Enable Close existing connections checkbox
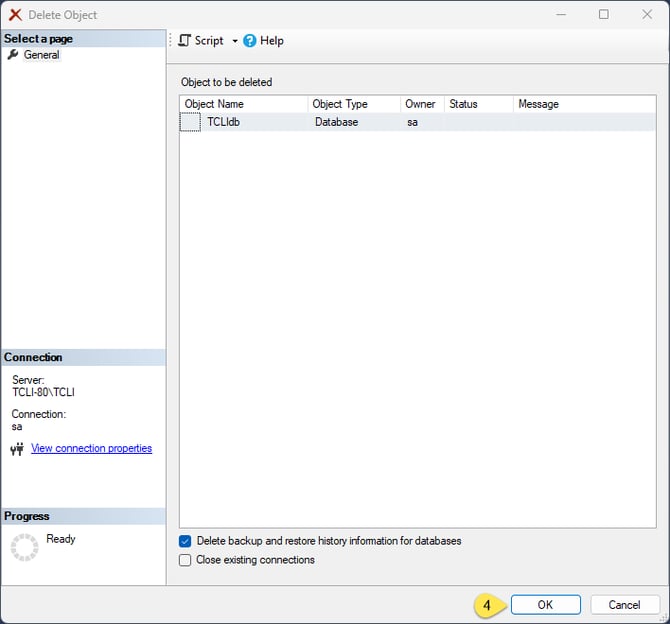This screenshot has height=624, width=670. point(185,560)
